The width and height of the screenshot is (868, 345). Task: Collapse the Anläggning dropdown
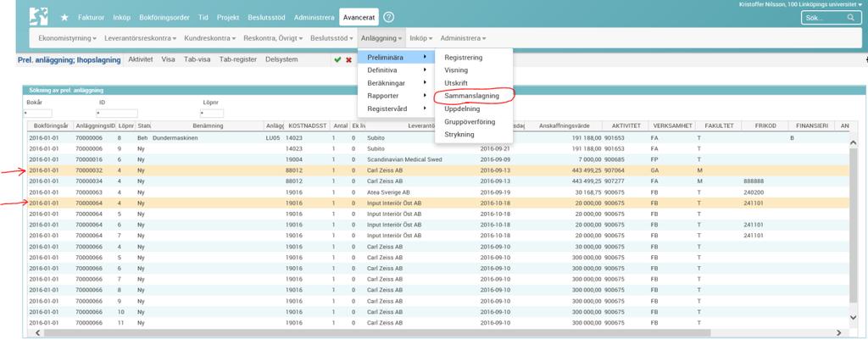coord(381,38)
